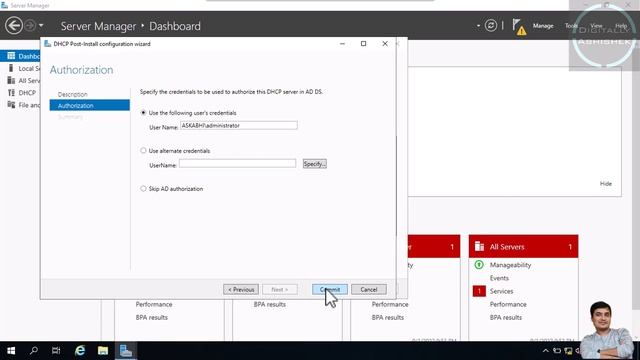
Task: Click the Specify... button
Action: point(315,164)
